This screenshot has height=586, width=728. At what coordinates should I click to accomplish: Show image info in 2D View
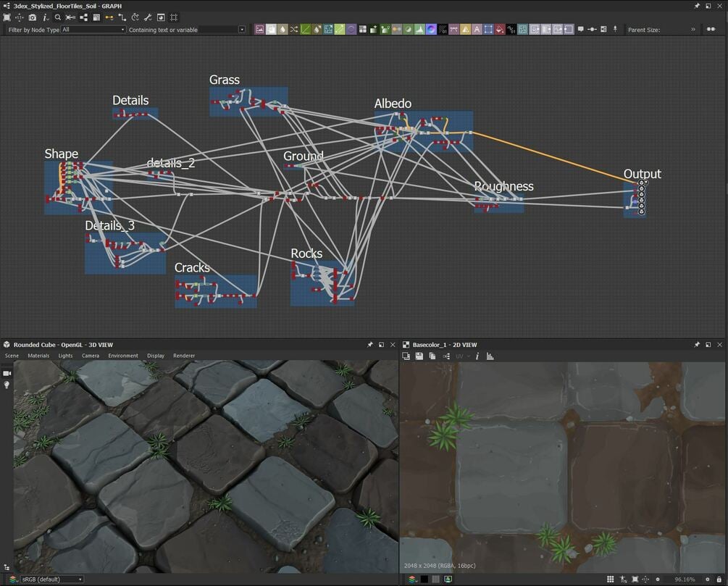click(x=477, y=356)
